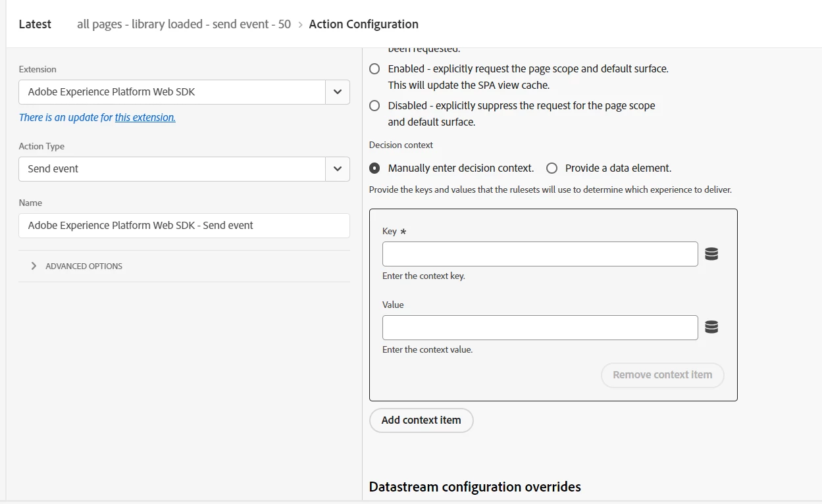Click the 'Latest' breadcrumb label
Viewport: 822px width, 504px height.
(35, 24)
